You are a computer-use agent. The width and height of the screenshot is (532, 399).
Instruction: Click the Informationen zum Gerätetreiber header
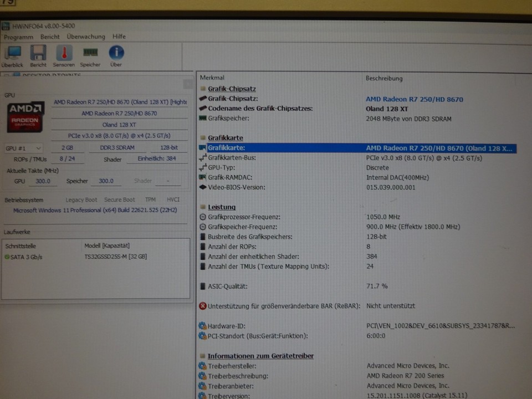[x=262, y=356]
